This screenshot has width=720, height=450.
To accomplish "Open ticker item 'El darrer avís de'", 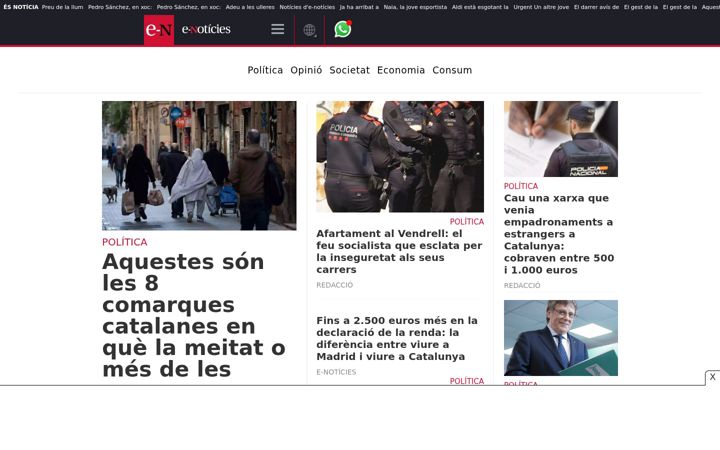I will coord(596,7).
